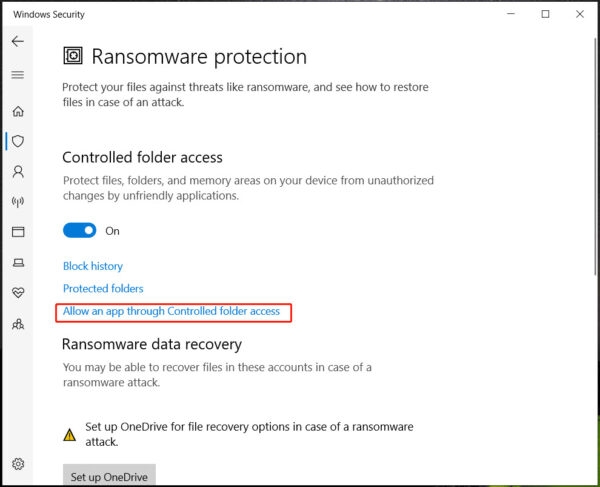Open the Home section in sidebar
This screenshot has width=600, height=487.
(17, 111)
